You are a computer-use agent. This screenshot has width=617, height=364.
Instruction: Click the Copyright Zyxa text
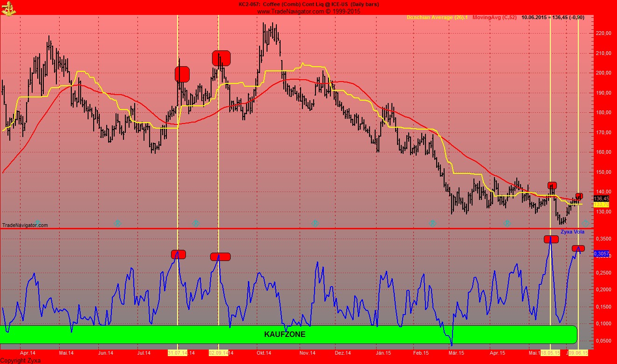pos(21,360)
